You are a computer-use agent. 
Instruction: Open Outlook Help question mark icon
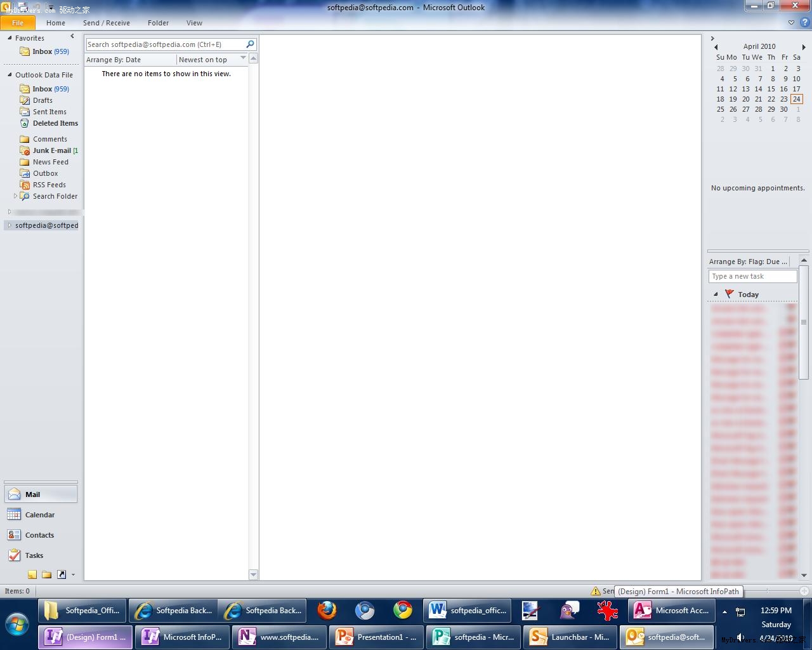click(804, 22)
